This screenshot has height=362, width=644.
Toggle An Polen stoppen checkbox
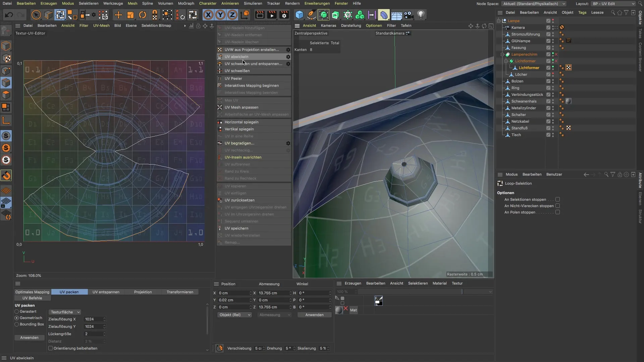point(557,212)
